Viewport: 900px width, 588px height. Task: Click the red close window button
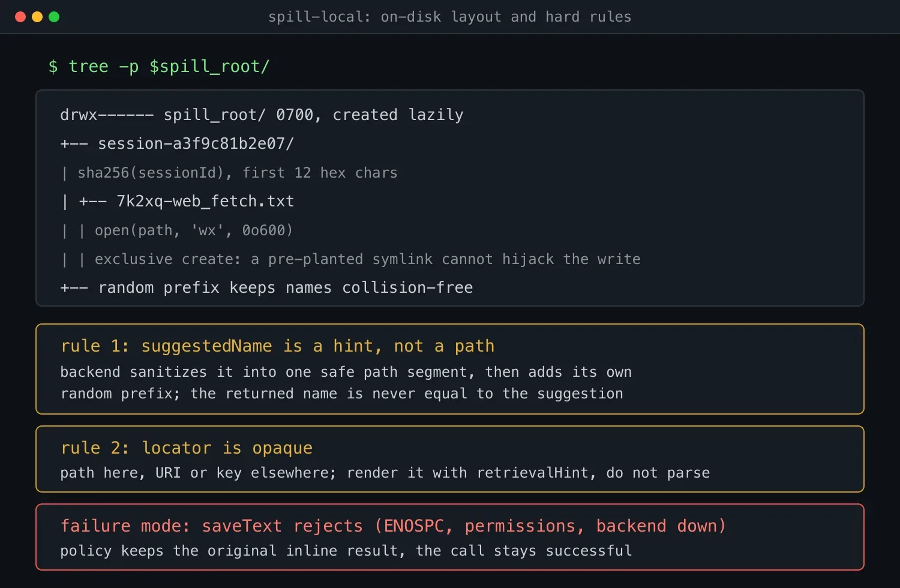tap(20, 17)
